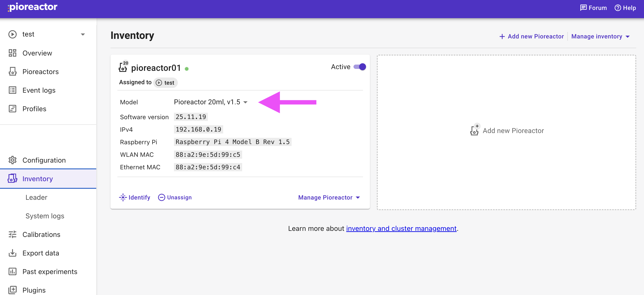Click the Forum chat icon in header

click(x=583, y=8)
